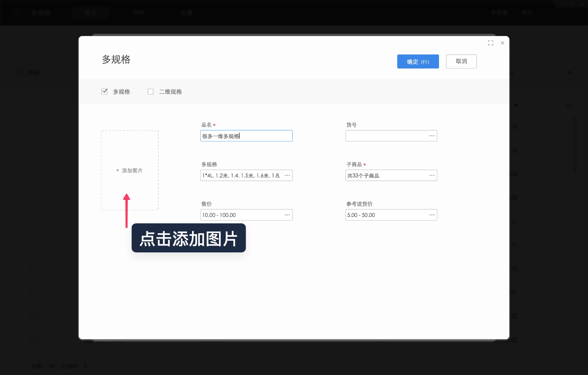
Task: Click the 刷新 refresh icon in the background toolbar
Action: pyautogui.click(x=19, y=72)
